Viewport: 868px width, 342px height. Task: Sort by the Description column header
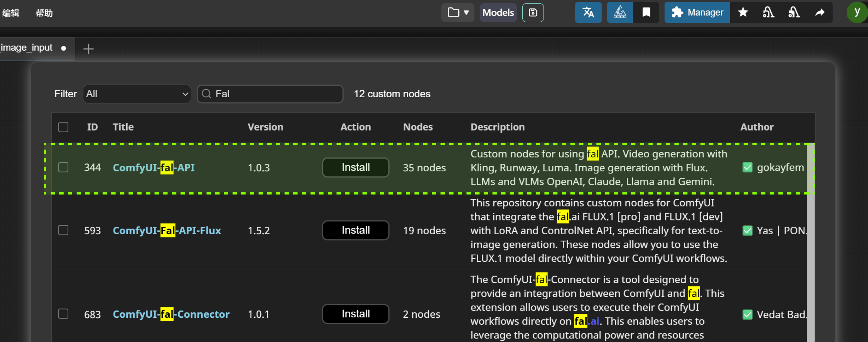click(x=497, y=127)
